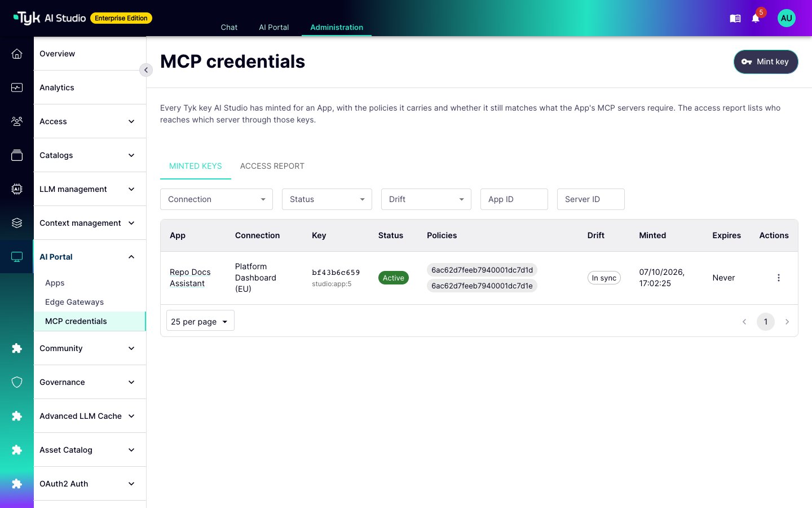The width and height of the screenshot is (812, 508).
Task: Click the Community puzzle-piece icon
Action: click(17, 348)
